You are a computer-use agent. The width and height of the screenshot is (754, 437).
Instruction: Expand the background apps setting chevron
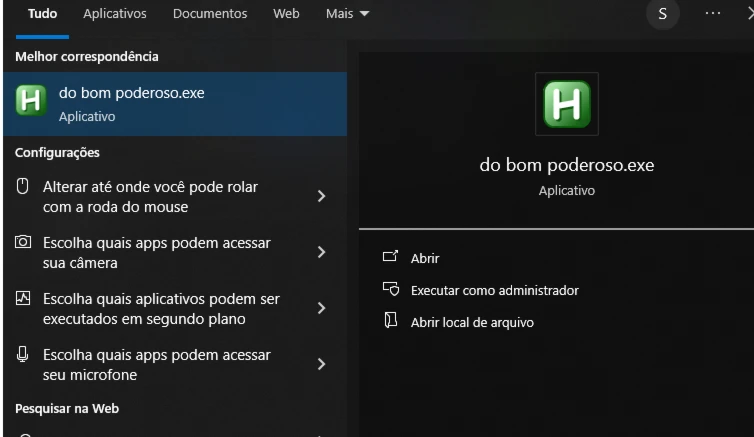tap(322, 308)
